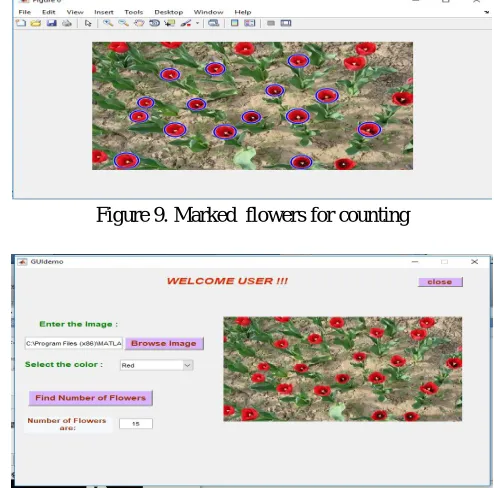Click the flower count result field

coord(136,424)
